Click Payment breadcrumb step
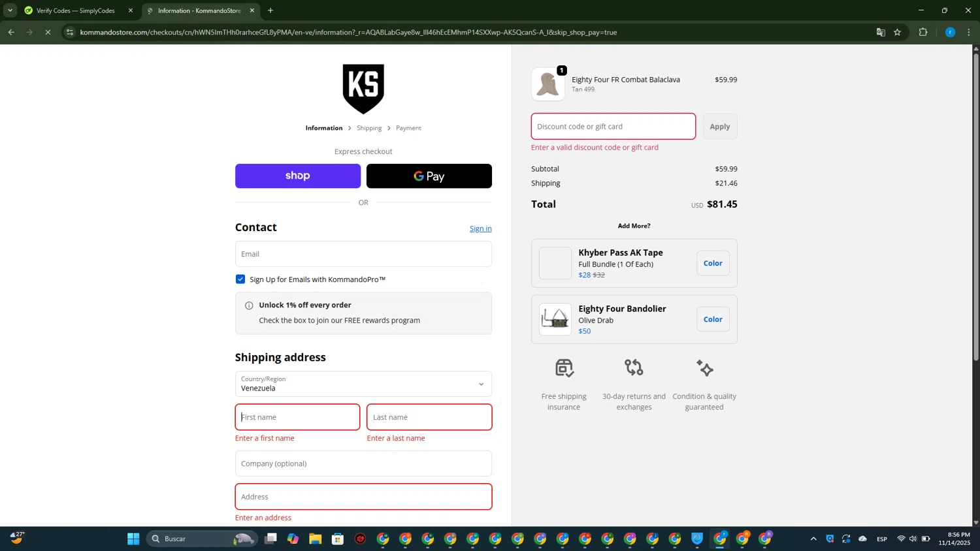The height and width of the screenshot is (551, 980). (x=408, y=128)
